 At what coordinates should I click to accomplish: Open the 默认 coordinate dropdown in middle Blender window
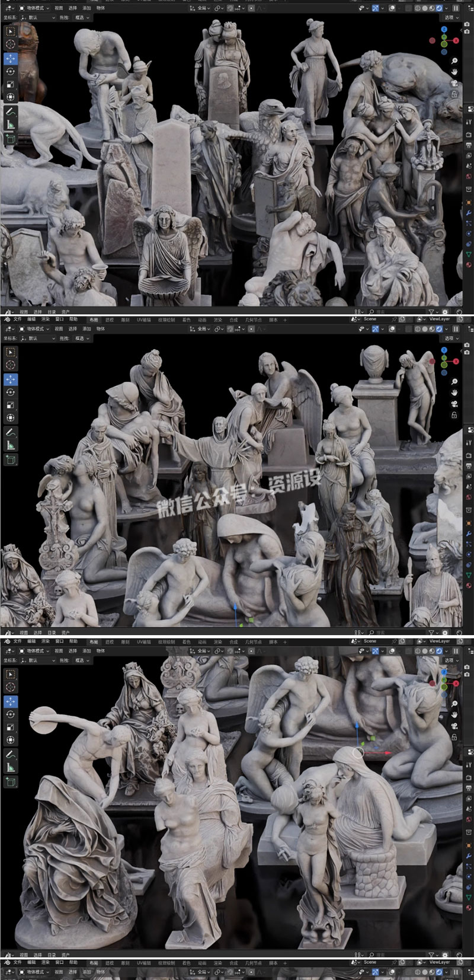point(37,339)
